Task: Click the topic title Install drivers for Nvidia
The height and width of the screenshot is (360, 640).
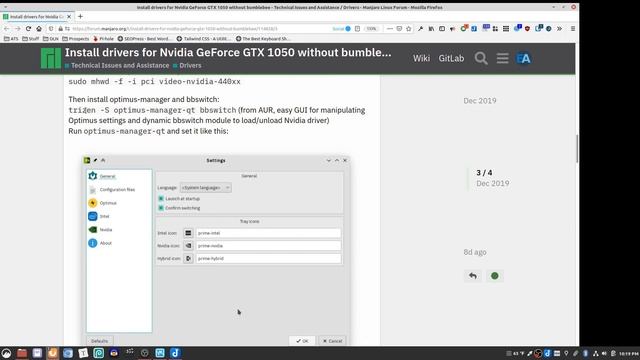Action: pyautogui.click(x=228, y=53)
